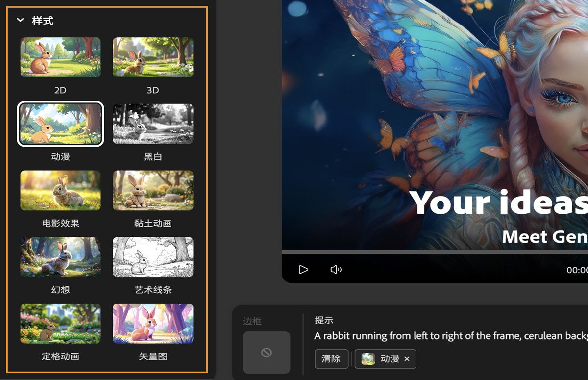
Task: Click the 电影效果 label text
Action: pyautogui.click(x=60, y=223)
